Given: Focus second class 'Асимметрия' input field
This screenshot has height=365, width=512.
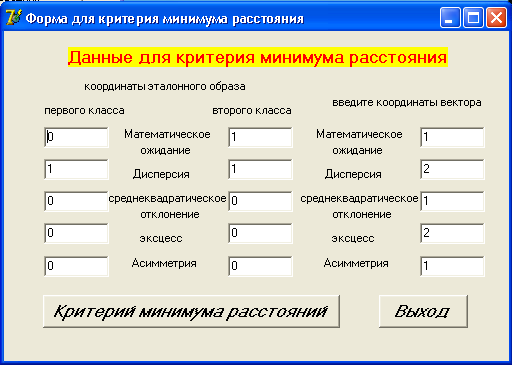Looking at the screenshot, I should (260, 266).
